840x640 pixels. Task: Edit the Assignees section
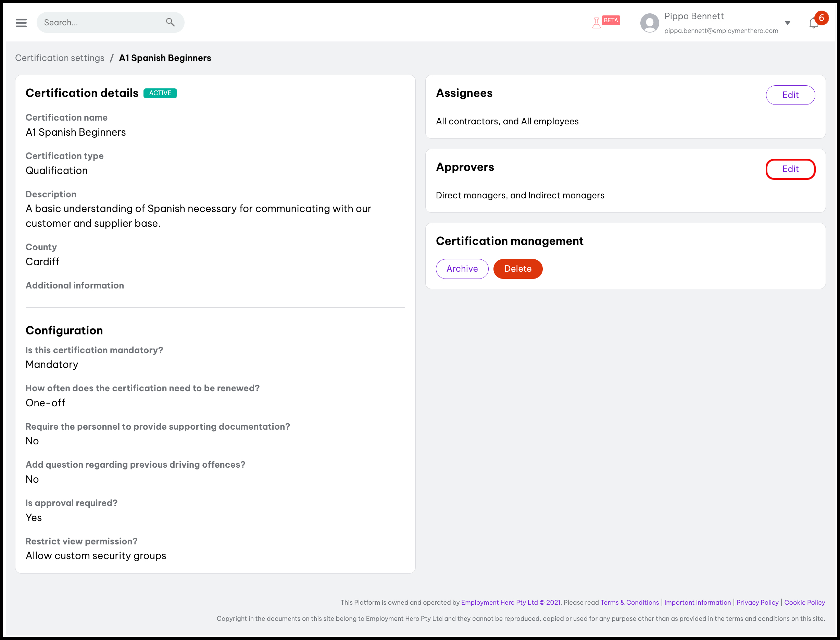[x=790, y=95]
